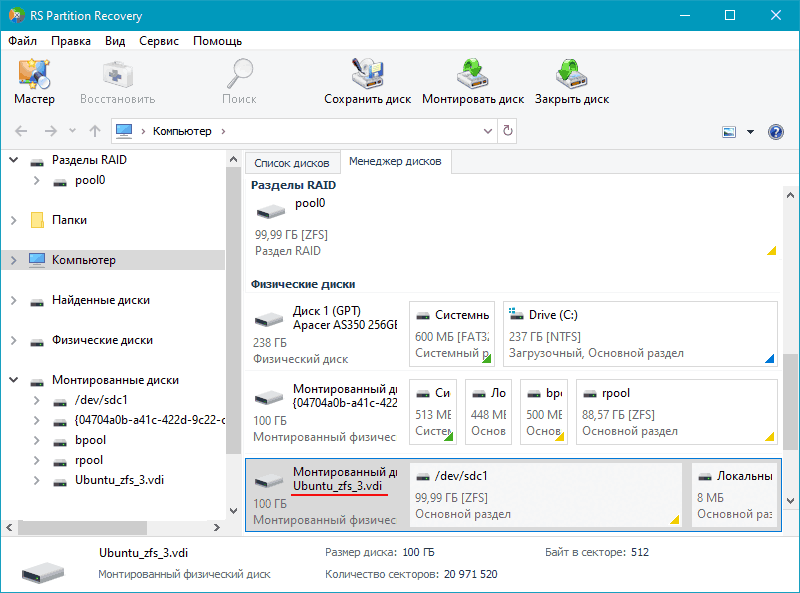This screenshot has width=800, height=593.
Task: Select Диск 1 (GPT) Apacer physical disk
Action: pos(327,334)
